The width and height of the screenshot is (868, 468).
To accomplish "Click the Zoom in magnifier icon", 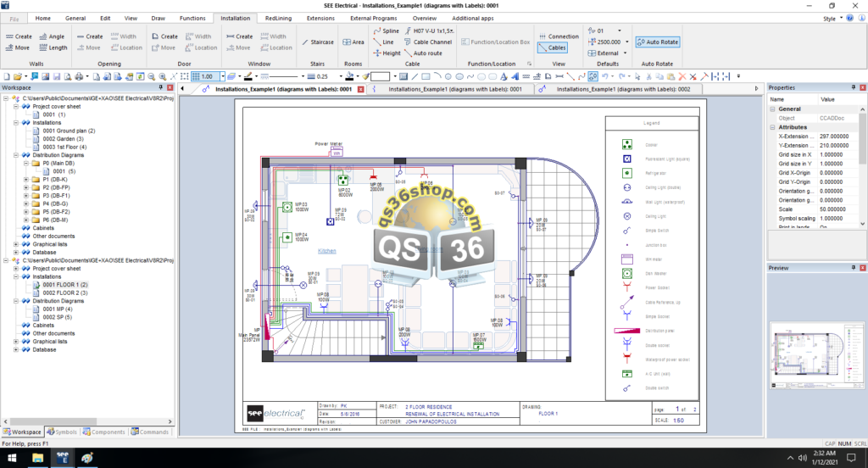I will 162,76.
